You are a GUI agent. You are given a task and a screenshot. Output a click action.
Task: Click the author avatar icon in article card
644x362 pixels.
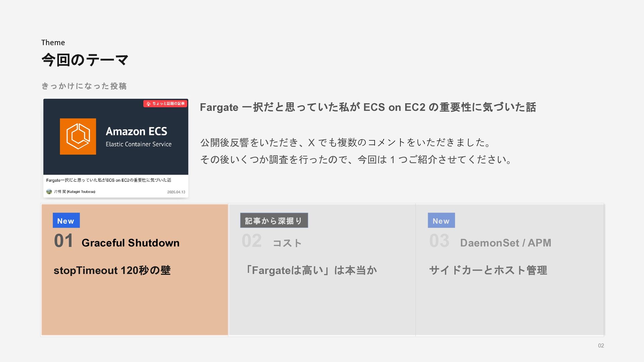coord(49,192)
